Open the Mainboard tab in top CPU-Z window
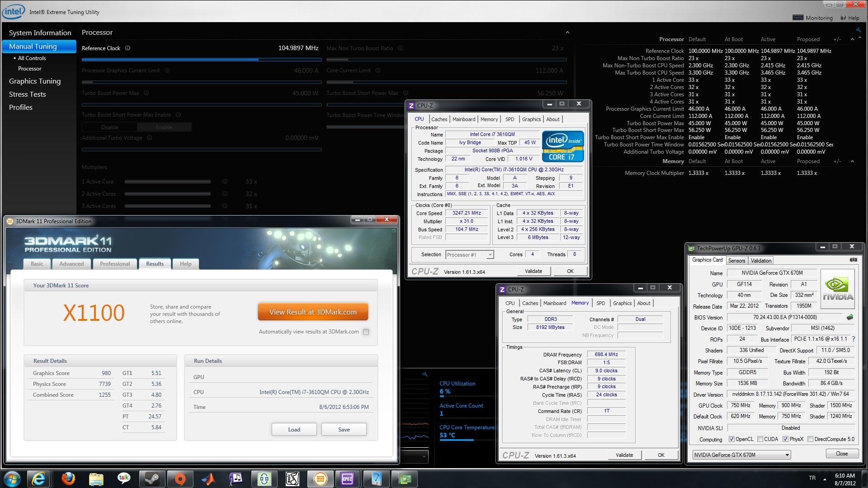The width and height of the screenshot is (868, 488). [464, 119]
